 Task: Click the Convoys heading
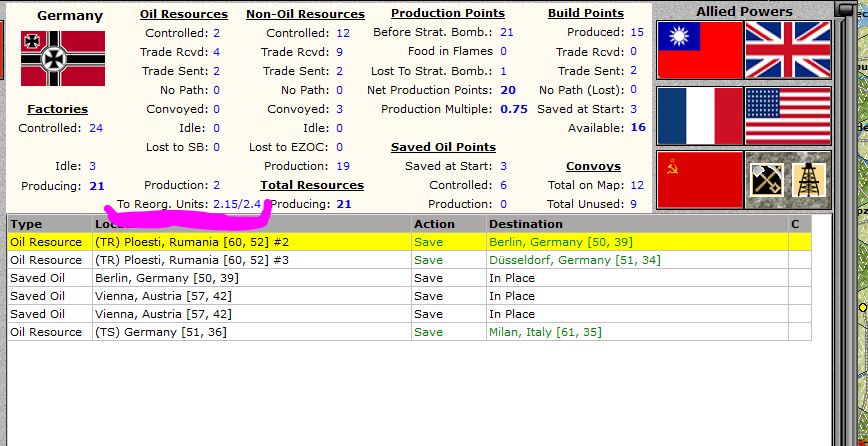click(593, 166)
